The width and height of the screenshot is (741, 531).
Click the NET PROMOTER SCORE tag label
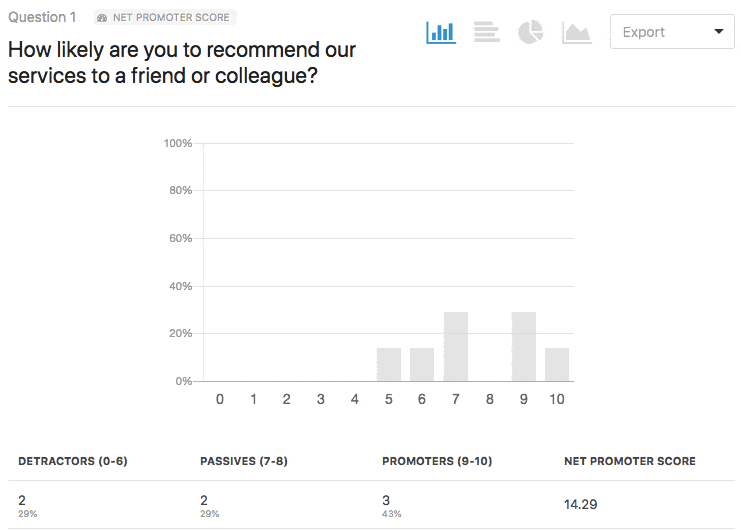[171, 17]
